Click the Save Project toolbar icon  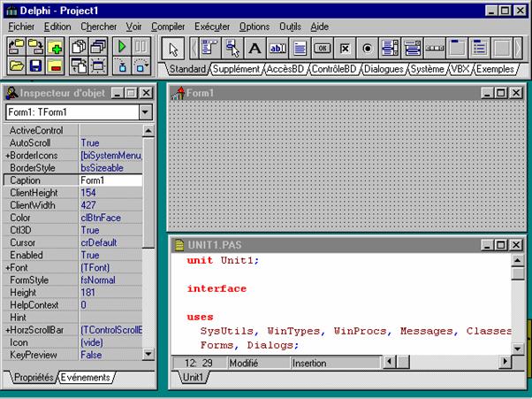click(35, 47)
